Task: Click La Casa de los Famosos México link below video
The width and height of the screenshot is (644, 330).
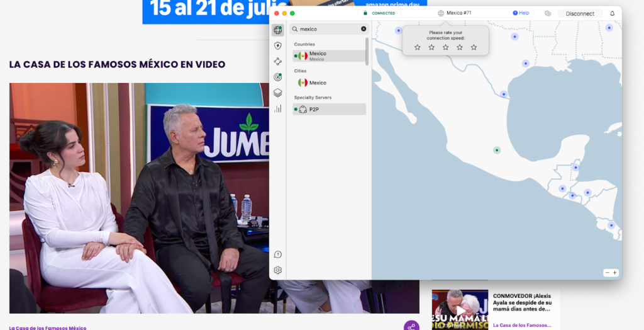Action: pos(48,327)
